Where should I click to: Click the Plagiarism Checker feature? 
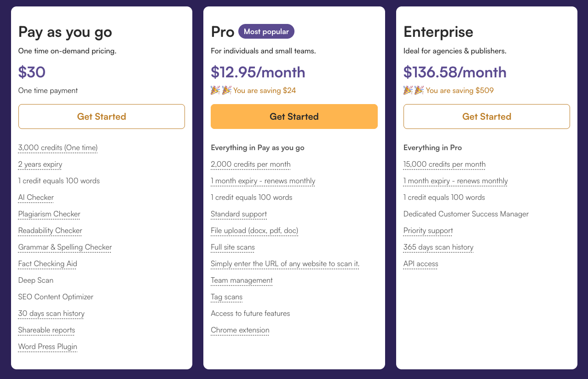[49, 214]
